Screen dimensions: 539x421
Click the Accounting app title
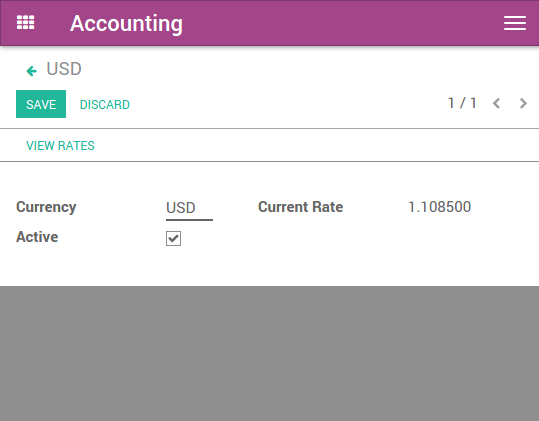[126, 23]
